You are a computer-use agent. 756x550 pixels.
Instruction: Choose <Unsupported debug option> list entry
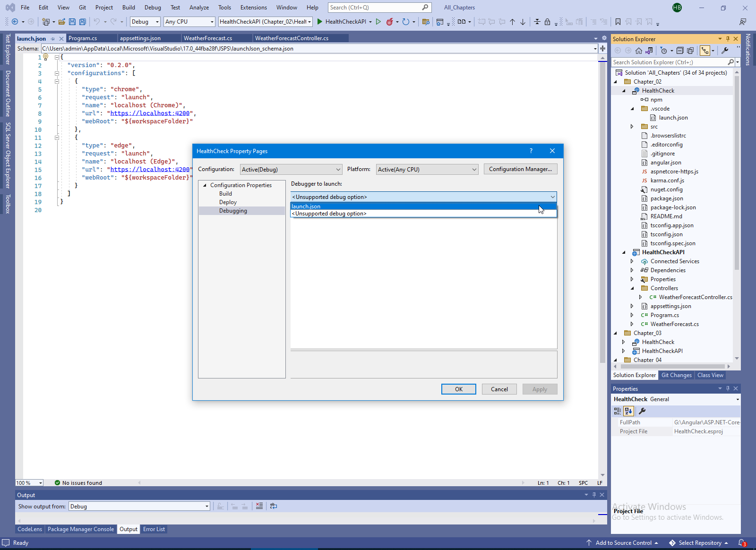click(424, 214)
